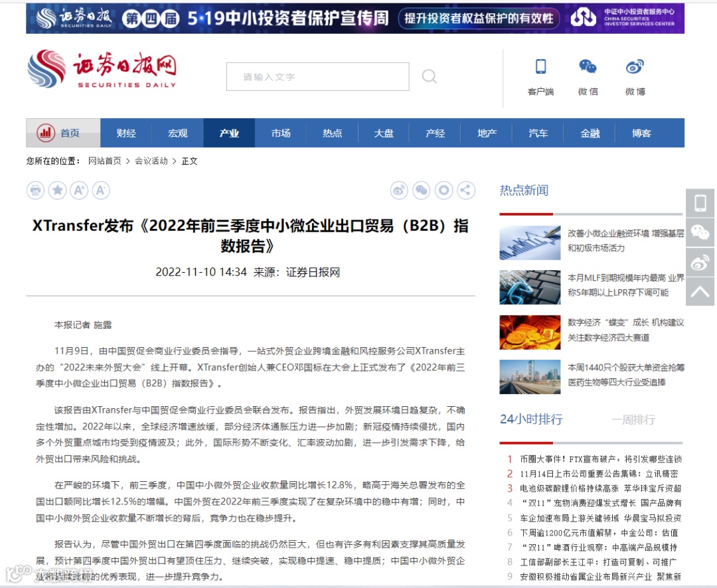
Task: Share article to Weibo via round icon
Action: pos(399,190)
